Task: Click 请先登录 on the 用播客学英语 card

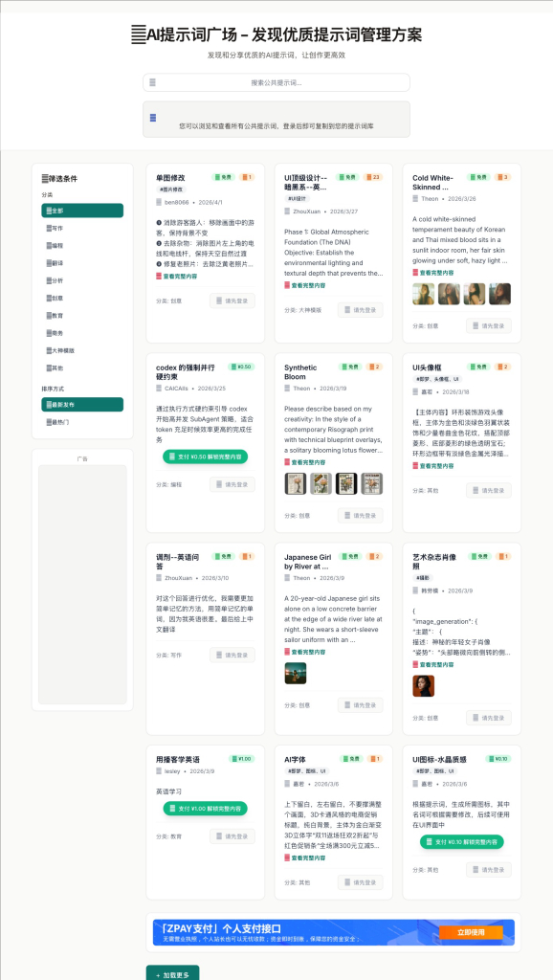Action: [232, 836]
